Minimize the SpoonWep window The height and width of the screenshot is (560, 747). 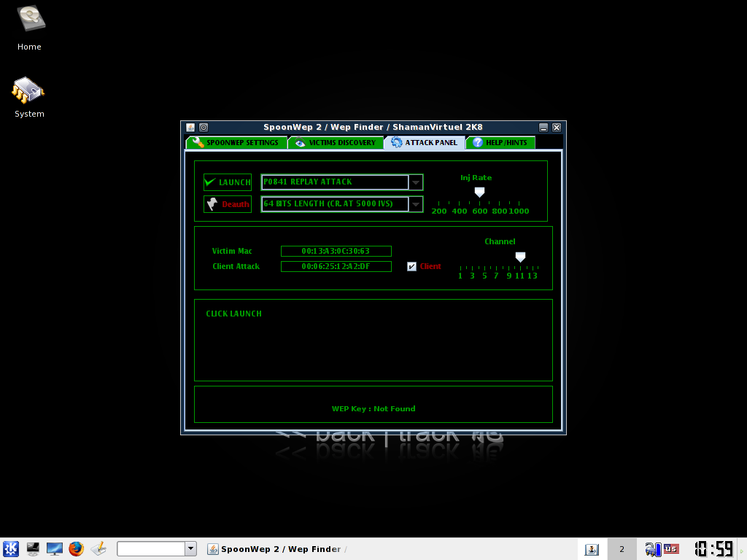543,128
